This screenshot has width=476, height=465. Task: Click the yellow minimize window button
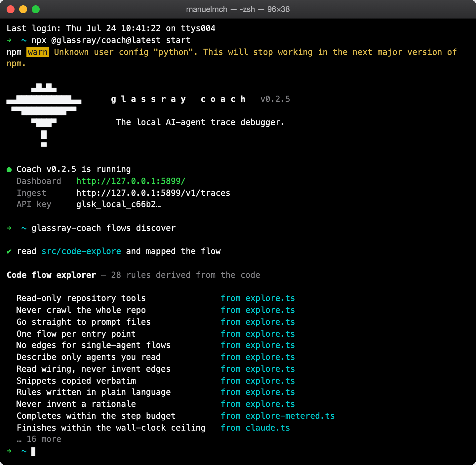23,9
